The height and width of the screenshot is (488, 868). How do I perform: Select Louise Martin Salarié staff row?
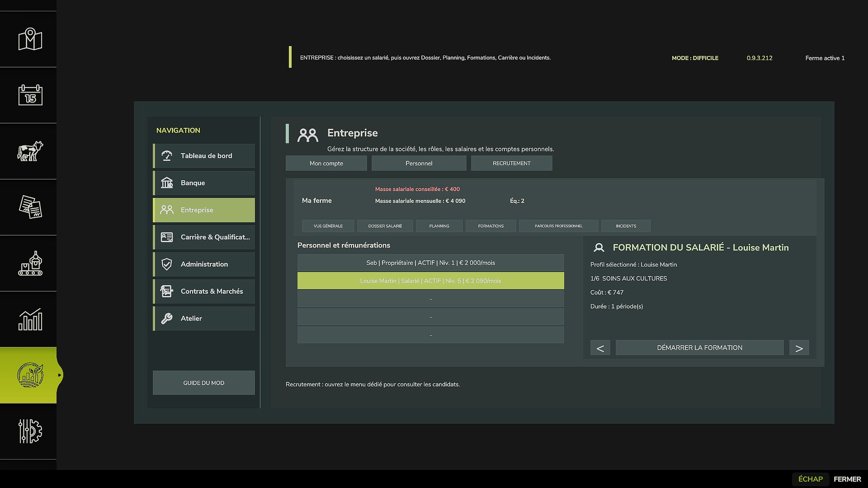pyautogui.click(x=431, y=281)
